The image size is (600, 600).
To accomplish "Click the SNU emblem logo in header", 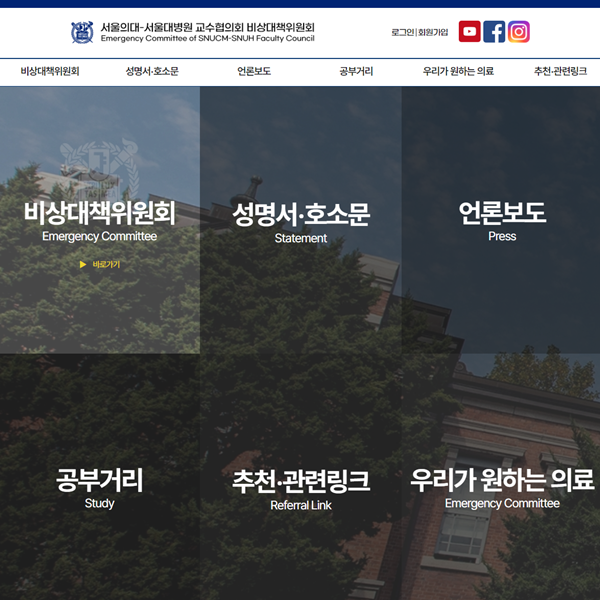I will [82, 33].
